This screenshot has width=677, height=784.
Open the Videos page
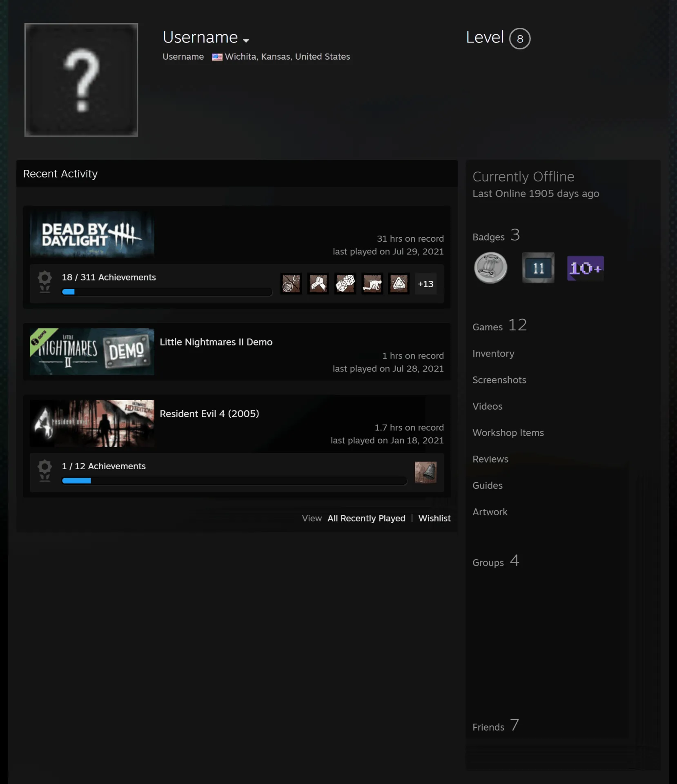488,406
